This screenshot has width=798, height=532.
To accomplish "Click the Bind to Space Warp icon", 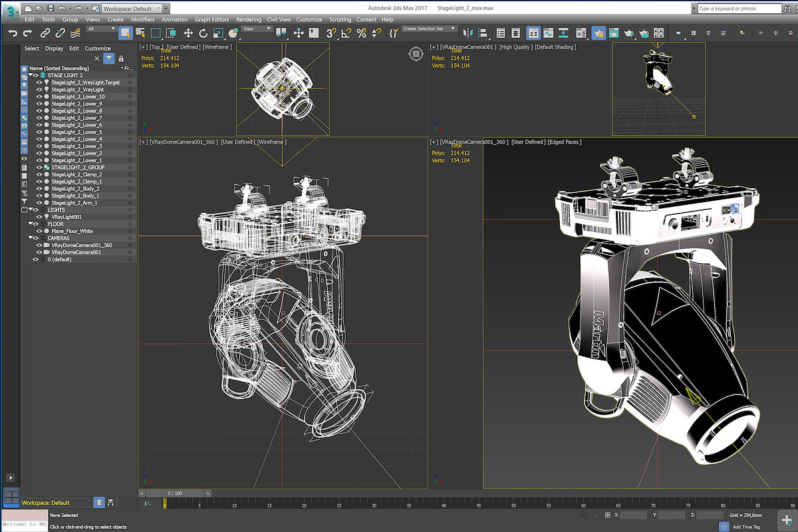I will pos(75,33).
